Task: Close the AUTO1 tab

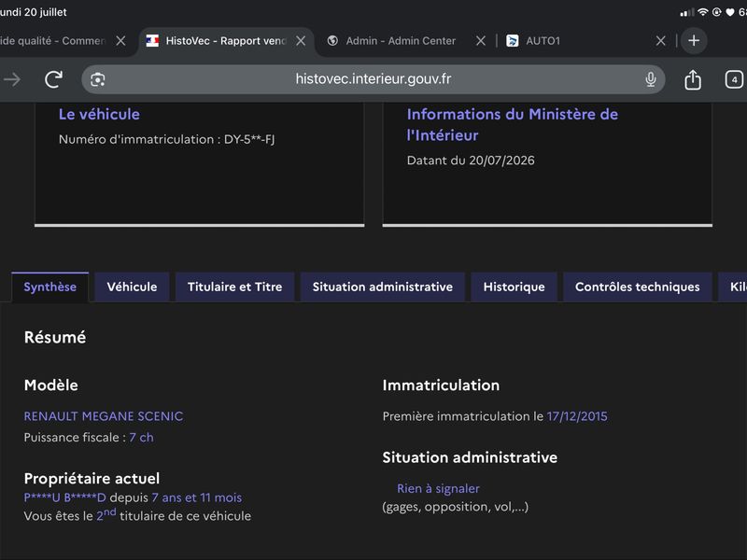Action: coord(660,41)
